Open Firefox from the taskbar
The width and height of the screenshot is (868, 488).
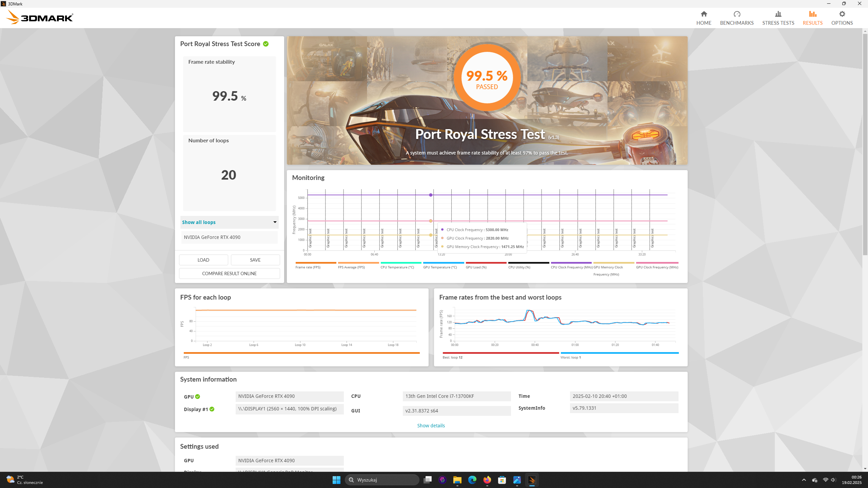pos(487,480)
